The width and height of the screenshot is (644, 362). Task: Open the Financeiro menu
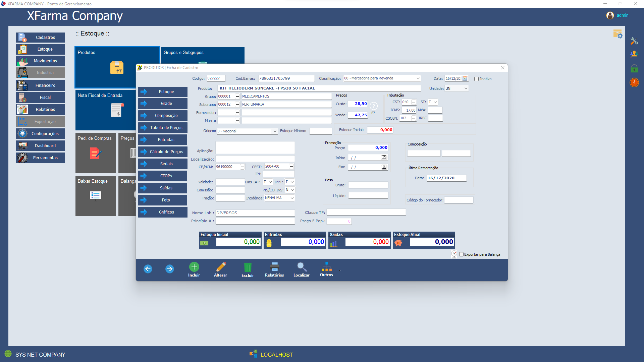pyautogui.click(x=41, y=85)
